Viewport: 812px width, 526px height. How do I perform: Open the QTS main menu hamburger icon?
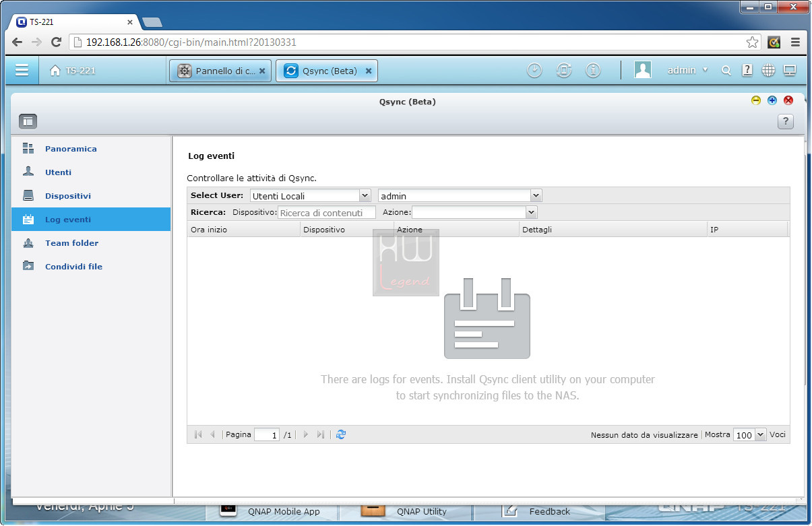click(x=22, y=70)
